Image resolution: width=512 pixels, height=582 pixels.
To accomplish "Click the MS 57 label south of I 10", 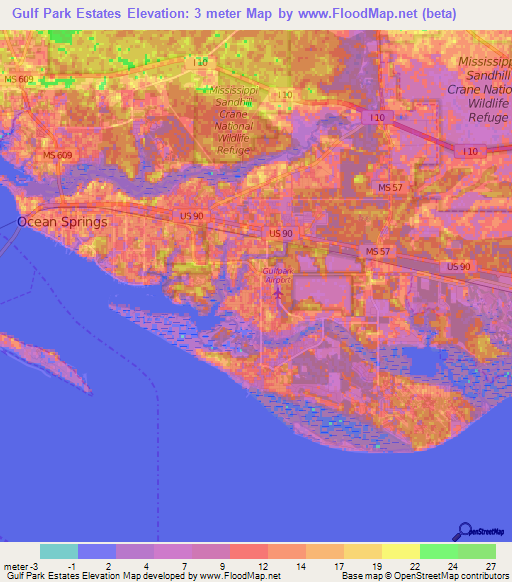I will [390, 187].
